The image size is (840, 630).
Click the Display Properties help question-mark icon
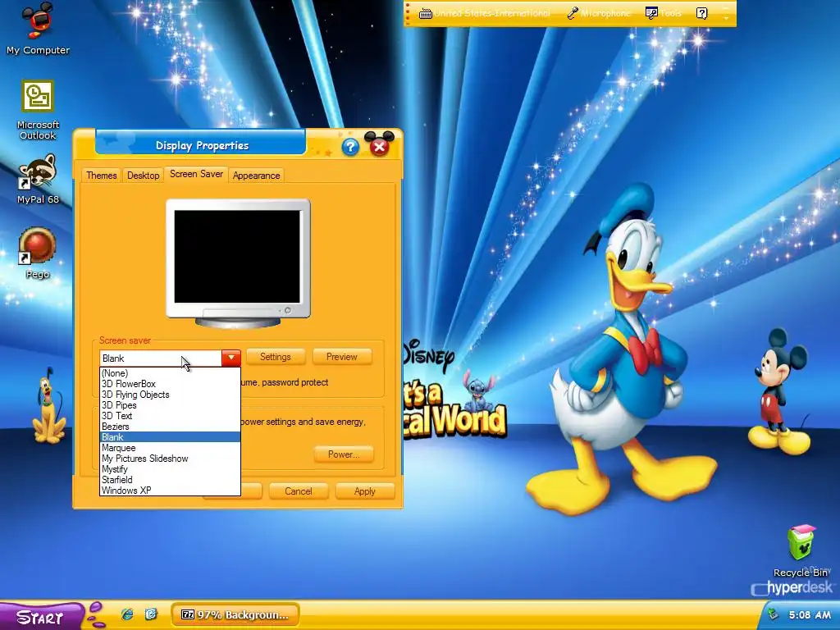point(350,146)
